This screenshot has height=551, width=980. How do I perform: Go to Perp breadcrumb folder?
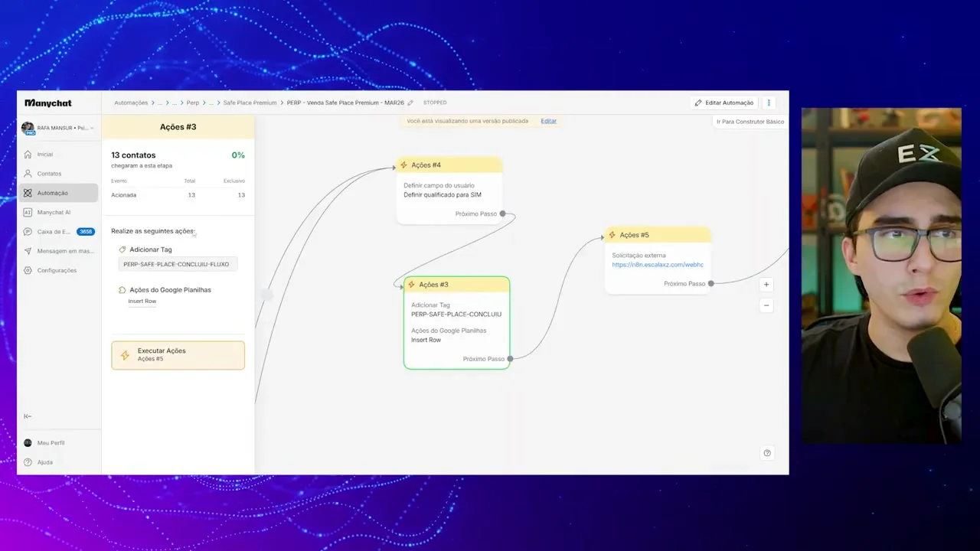(x=193, y=103)
